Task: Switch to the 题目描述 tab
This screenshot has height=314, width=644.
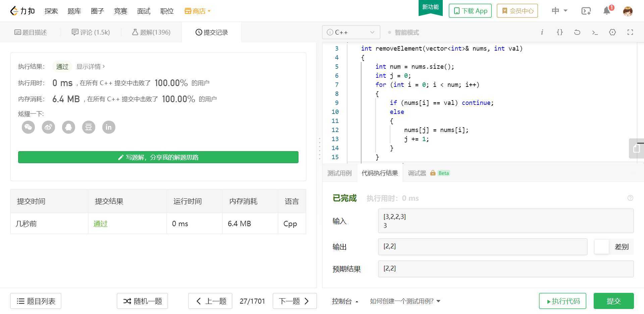Action: [x=31, y=33]
